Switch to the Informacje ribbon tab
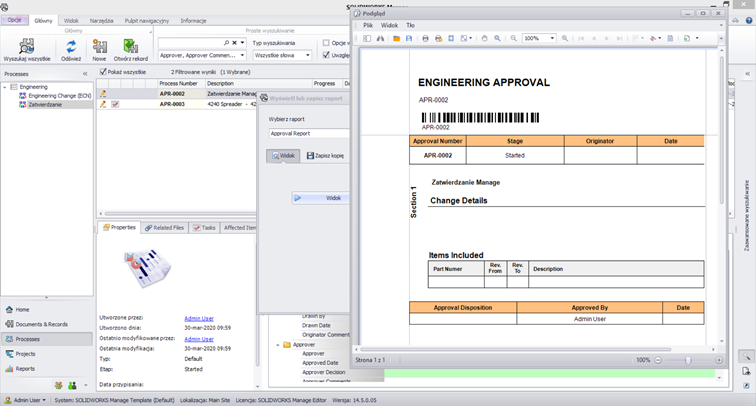The height and width of the screenshot is (406, 756). pos(193,21)
